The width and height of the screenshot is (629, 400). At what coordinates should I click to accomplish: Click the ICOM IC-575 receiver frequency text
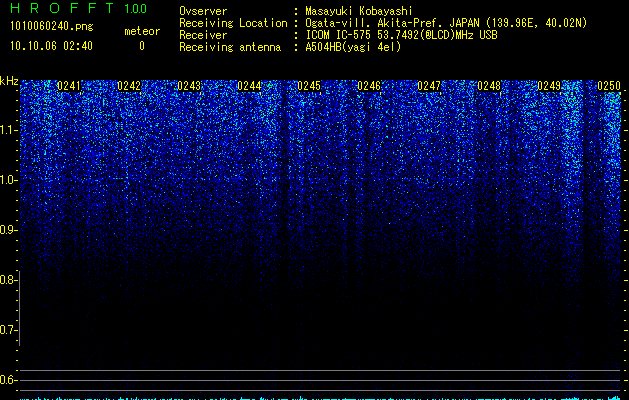click(401, 35)
